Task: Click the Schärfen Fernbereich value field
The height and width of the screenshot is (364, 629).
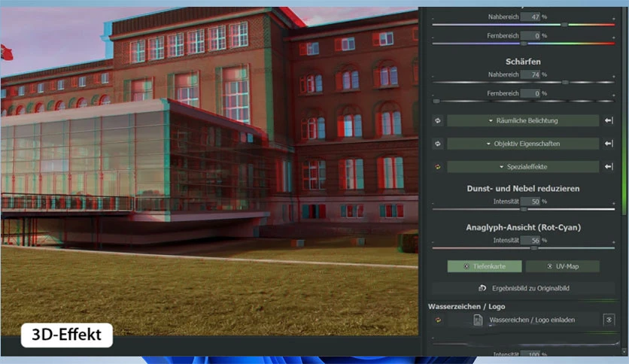Action: tap(530, 93)
